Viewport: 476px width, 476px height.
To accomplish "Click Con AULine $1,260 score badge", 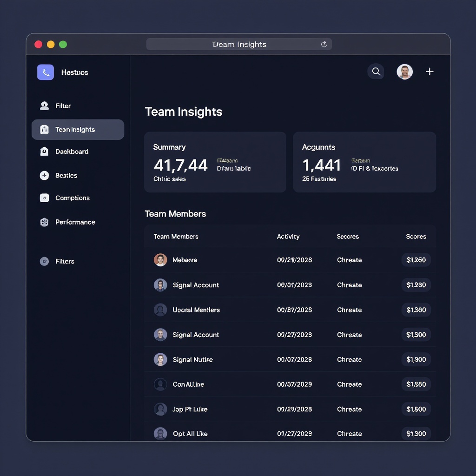I will point(416,384).
